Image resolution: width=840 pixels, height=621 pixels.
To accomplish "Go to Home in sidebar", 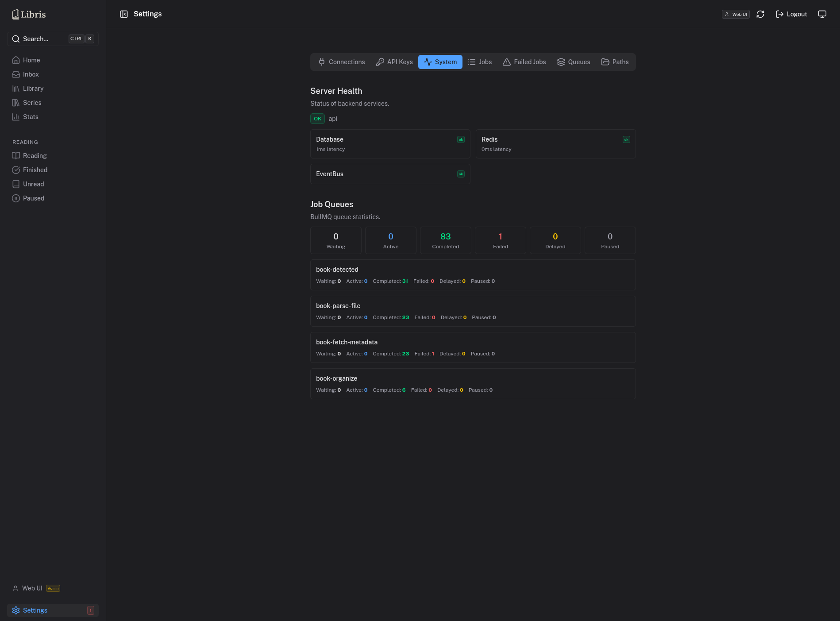I will [53, 60].
